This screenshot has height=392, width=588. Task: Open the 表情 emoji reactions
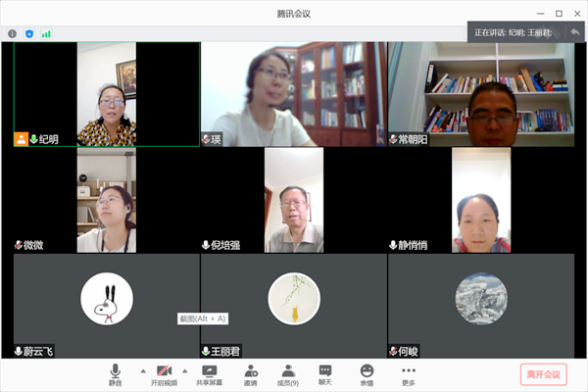367,373
